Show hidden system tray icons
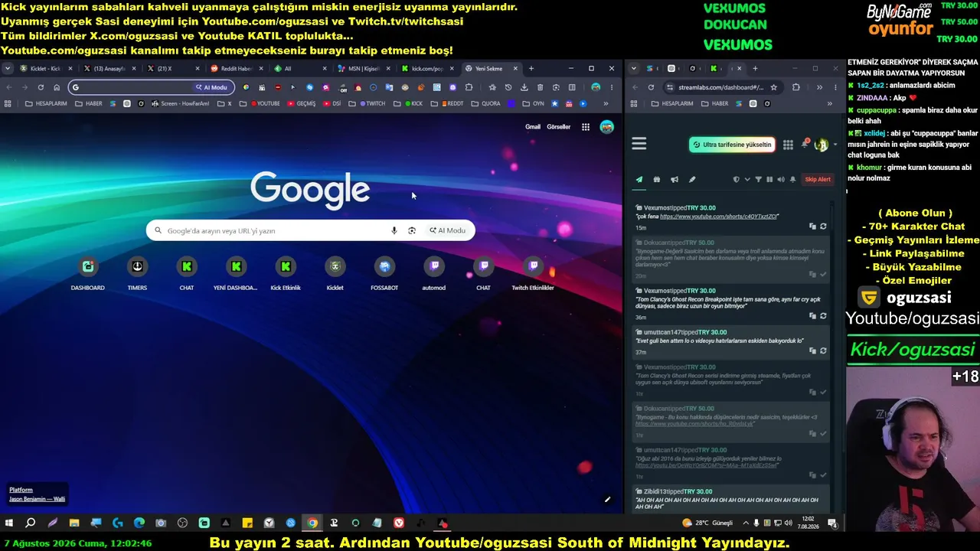This screenshot has width=980, height=551. click(x=746, y=523)
